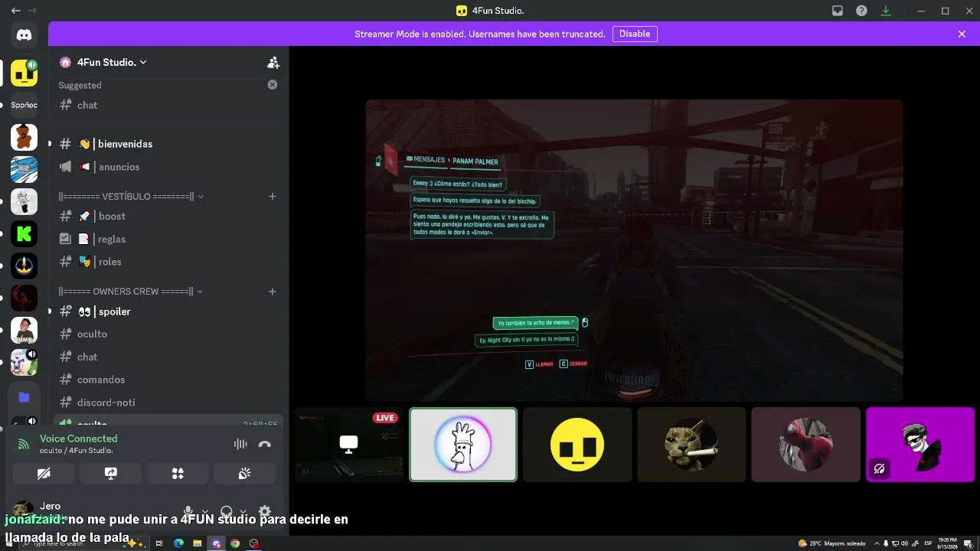Open the Sppñoc server in sidebar
980x551 pixels.
click(x=24, y=105)
